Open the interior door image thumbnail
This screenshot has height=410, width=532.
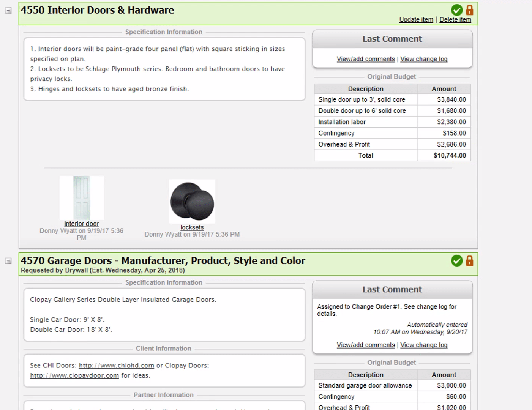point(81,197)
